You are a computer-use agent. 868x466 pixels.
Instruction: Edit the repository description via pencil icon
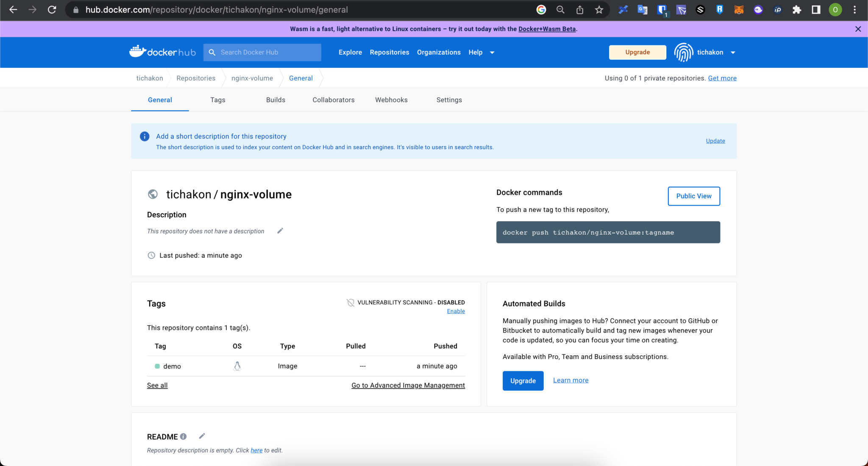click(280, 230)
